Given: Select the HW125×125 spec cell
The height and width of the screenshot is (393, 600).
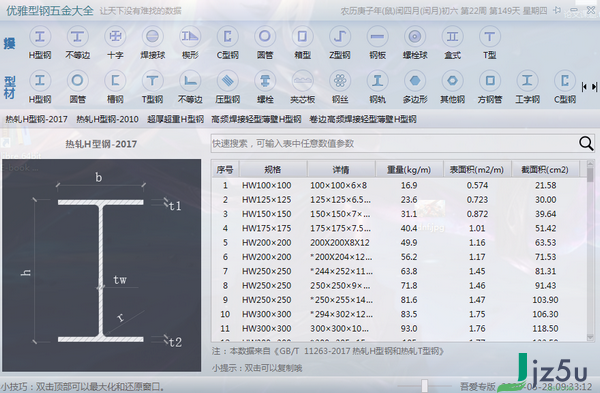Looking at the screenshot, I should [267, 200].
